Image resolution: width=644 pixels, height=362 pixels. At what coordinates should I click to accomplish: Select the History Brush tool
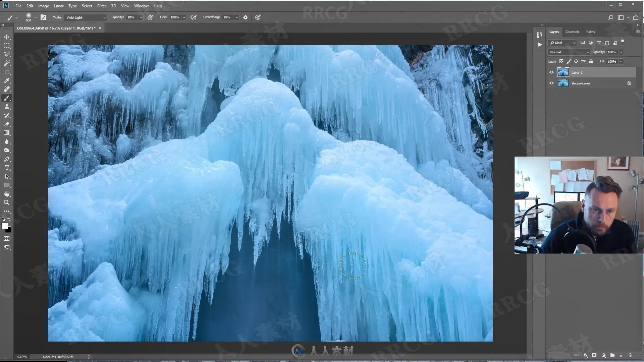(x=7, y=115)
